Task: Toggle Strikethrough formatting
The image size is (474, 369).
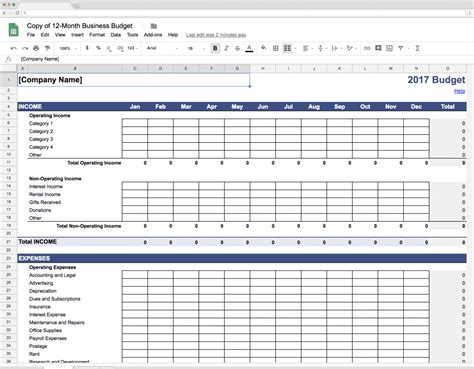Action: pos(237,48)
